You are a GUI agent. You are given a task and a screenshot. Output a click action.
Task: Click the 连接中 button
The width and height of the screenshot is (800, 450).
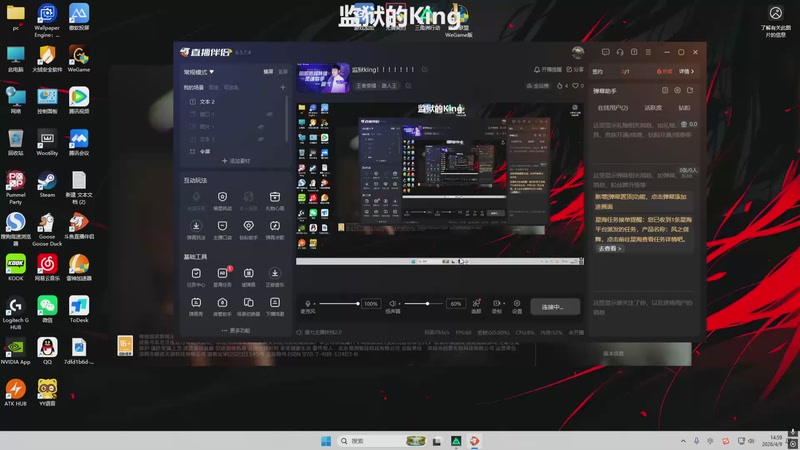coord(555,307)
